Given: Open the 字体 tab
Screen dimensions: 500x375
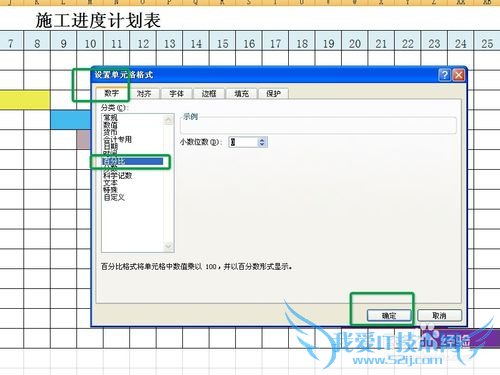Looking at the screenshot, I should click(x=176, y=94).
